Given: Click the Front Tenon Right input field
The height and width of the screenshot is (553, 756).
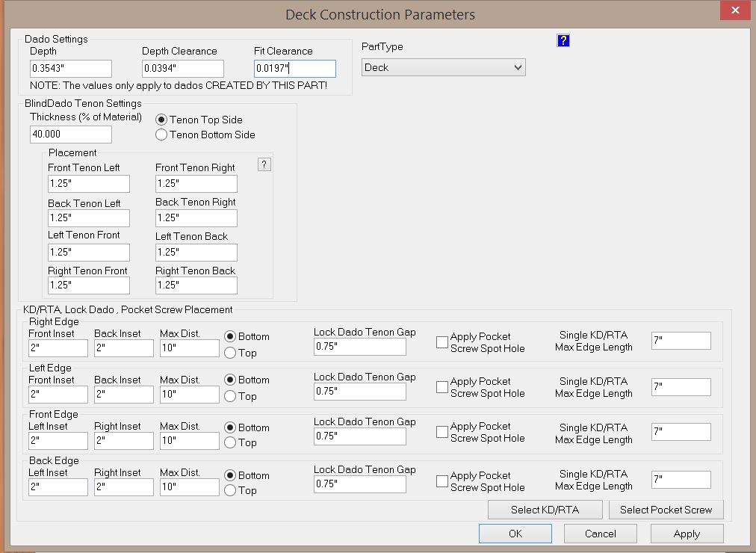Looking at the screenshot, I should (196, 184).
